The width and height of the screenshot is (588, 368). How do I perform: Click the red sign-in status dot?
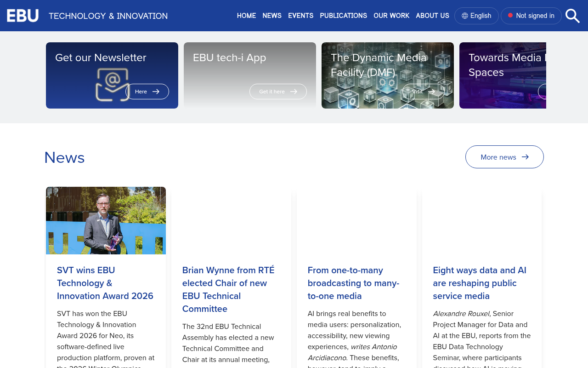pos(510,15)
